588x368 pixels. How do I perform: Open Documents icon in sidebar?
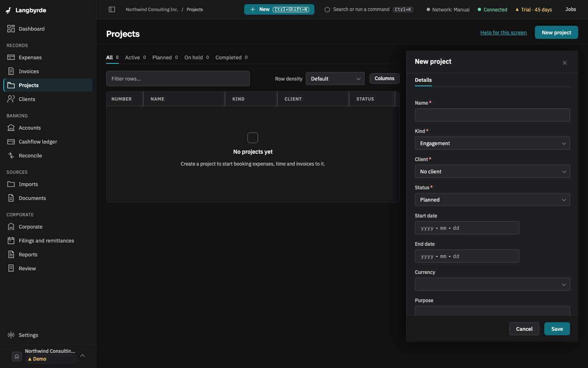click(11, 198)
